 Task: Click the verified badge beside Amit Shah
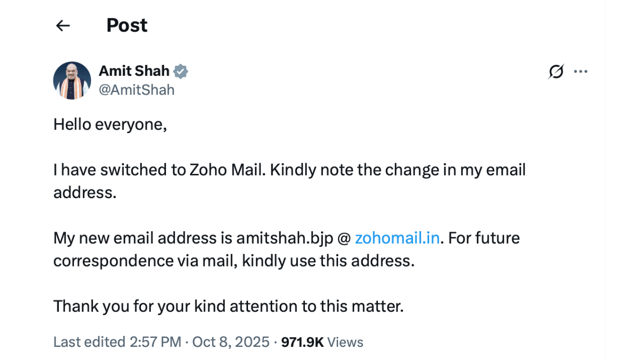tap(181, 71)
